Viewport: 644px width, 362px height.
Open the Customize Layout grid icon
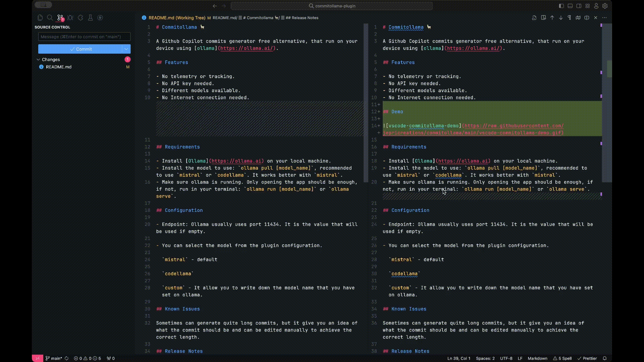coord(587,6)
